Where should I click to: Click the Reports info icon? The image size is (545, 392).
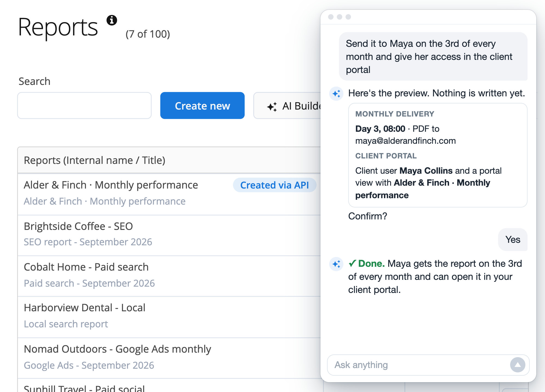[112, 20]
